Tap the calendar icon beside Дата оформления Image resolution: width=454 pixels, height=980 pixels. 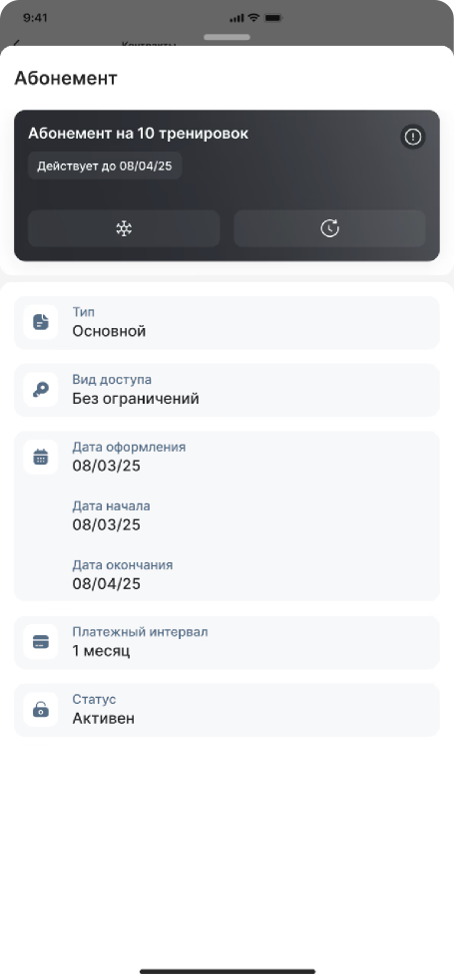[x=41, y=457]
